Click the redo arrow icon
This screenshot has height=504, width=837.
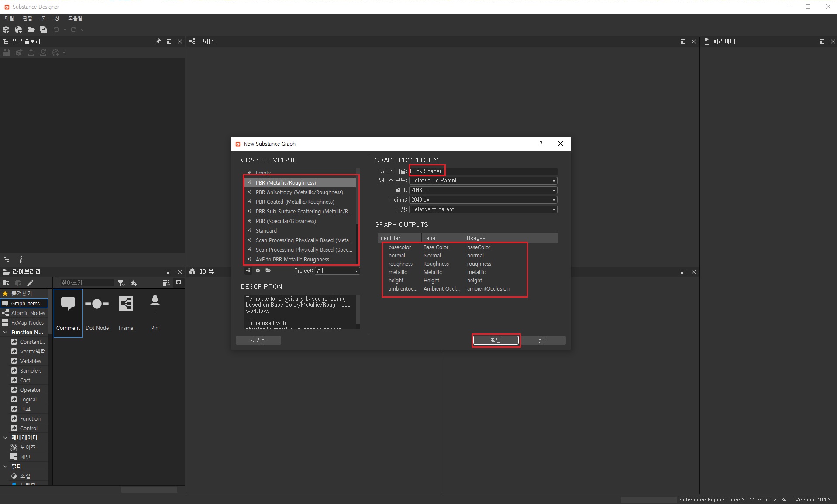coord(73,30)
